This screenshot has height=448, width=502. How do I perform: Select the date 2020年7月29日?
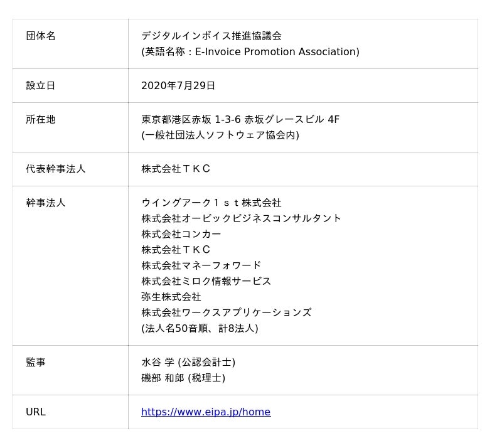(178, 86)
